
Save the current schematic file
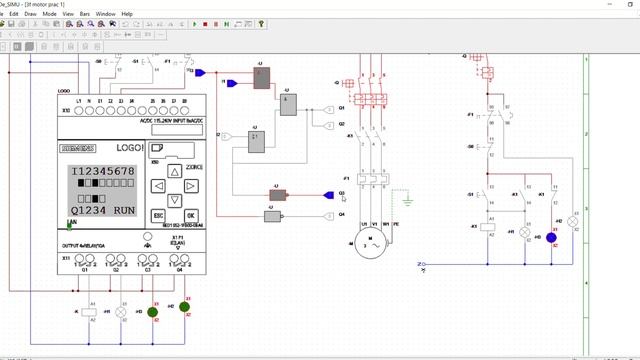click(x=11, y=24)
